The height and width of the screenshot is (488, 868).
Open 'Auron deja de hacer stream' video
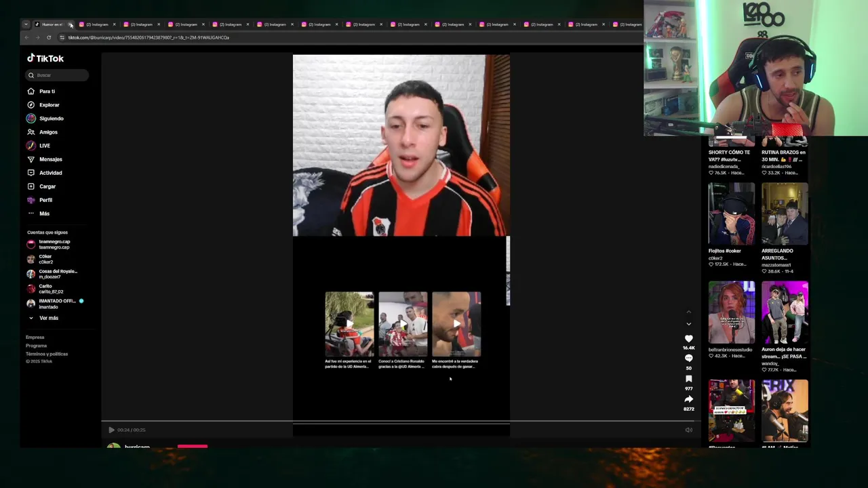785,312
